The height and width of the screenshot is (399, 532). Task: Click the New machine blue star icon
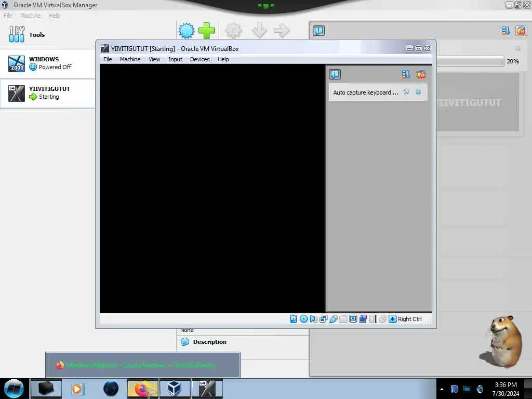pos(187,31)
